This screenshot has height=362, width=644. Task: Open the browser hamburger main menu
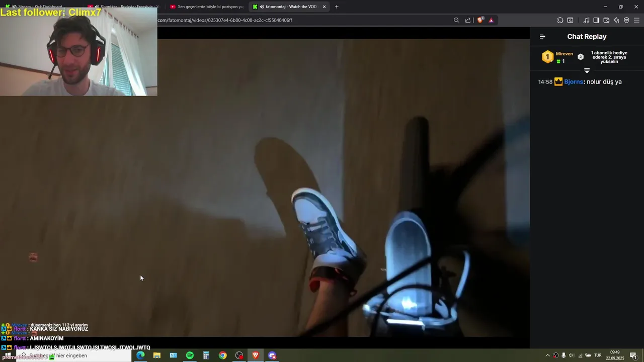(x=636, y=20)
